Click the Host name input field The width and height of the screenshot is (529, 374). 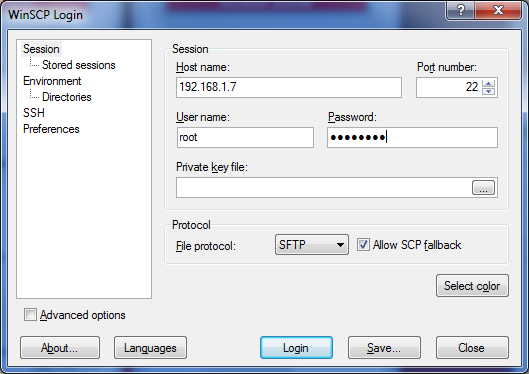click(289, 87)
